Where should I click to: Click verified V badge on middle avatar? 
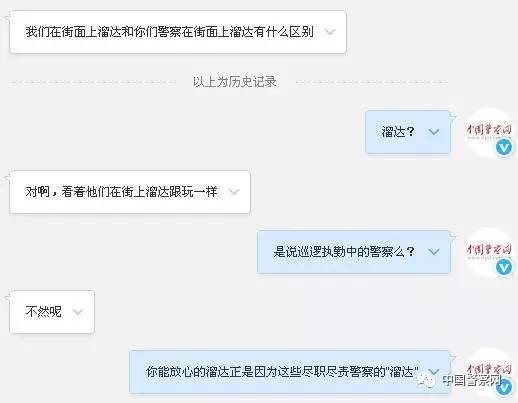tap(503, 267)
